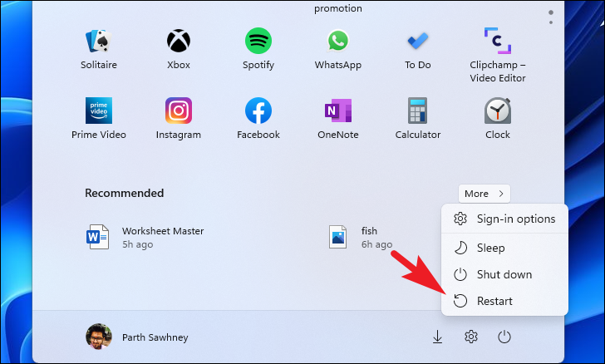Open the recommended fish image file
Screen dimensions: 605x364
point(361,237)
